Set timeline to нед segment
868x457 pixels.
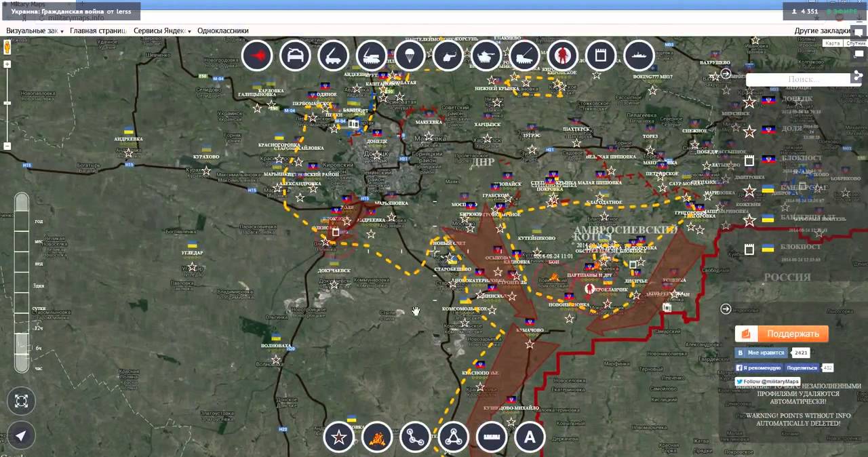pos(39,263)
